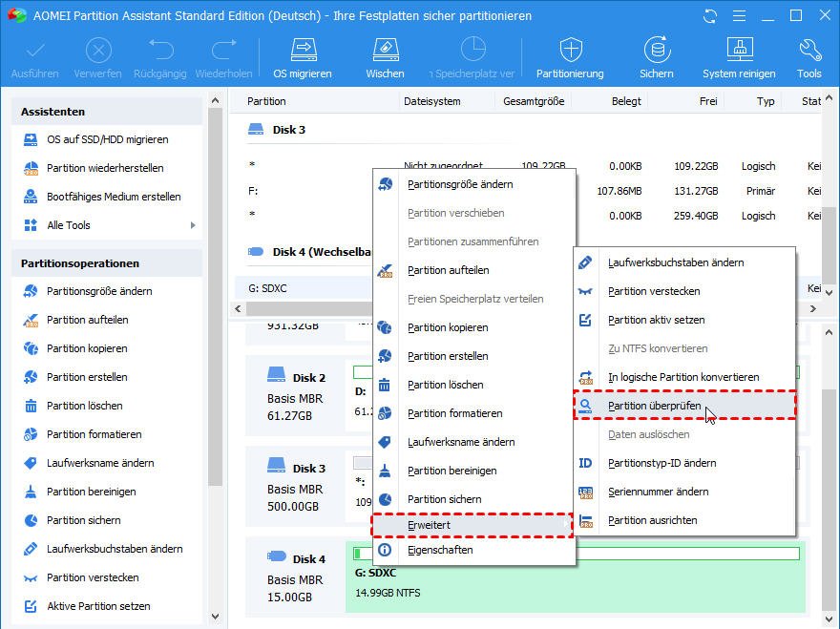Choose Partition löschen in the context menu
The width and height of the screenshot is (840, 629).
tap(474, 385)
